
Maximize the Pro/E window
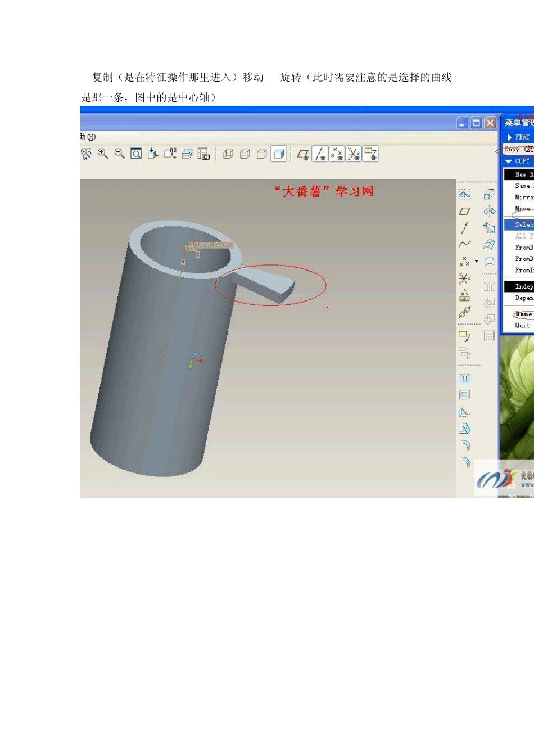pos(476,123)
